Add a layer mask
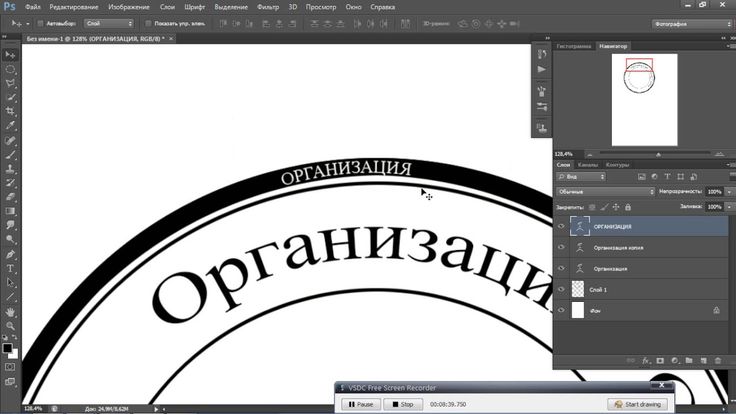This screenshot has height=414, width=736. pyautogui.click(x=660, y=360)
